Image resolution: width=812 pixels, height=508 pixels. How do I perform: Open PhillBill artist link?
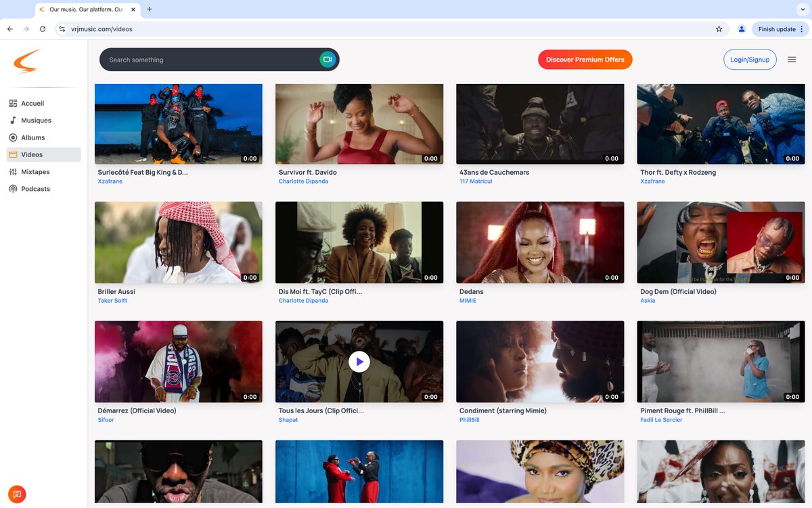[x=470, y=420]
